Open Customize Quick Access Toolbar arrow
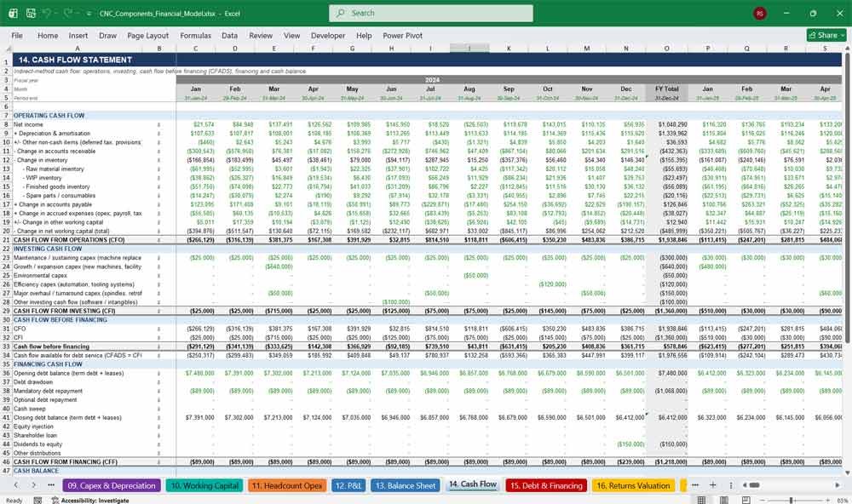This screenshot has height=504, width=852. click(x=89, y=14)
